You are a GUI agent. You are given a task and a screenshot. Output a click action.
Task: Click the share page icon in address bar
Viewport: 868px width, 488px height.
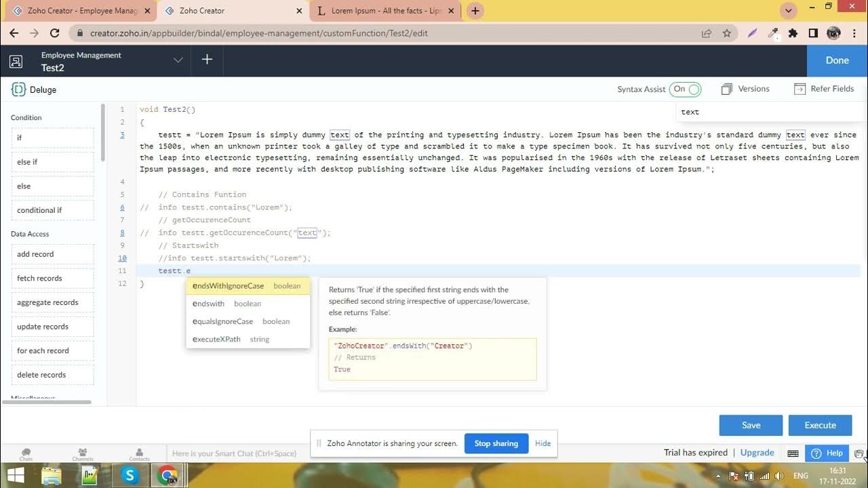tap(707, 33)
